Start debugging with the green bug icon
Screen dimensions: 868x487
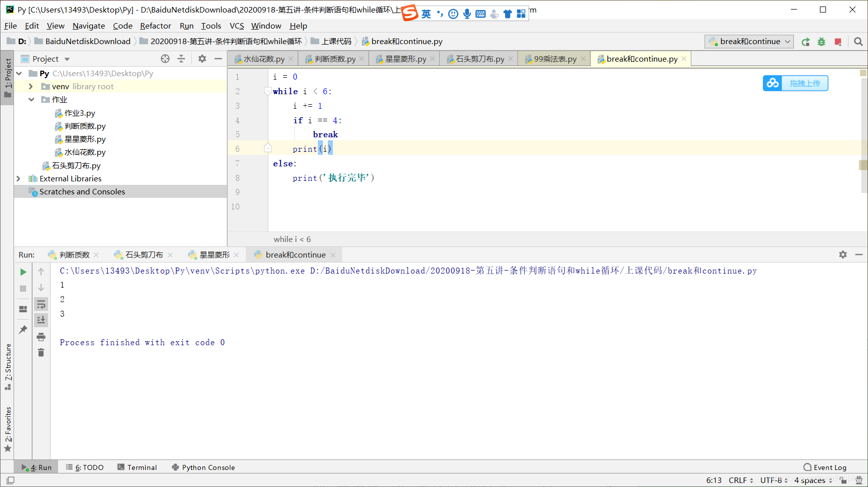point(821,42)
